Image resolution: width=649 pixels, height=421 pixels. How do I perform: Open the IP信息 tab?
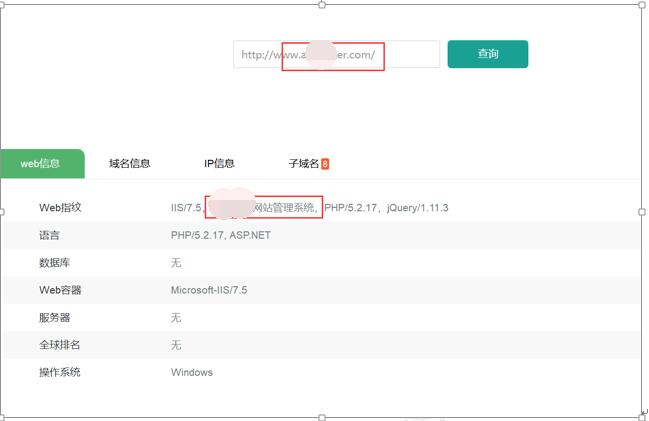[219, 164]
